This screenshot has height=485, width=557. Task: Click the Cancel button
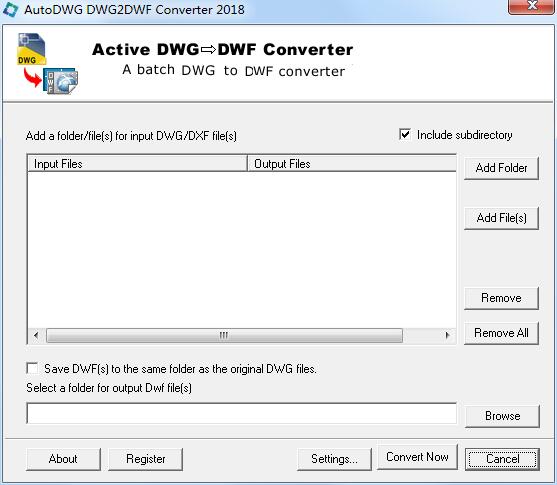(x=502, y=459)
